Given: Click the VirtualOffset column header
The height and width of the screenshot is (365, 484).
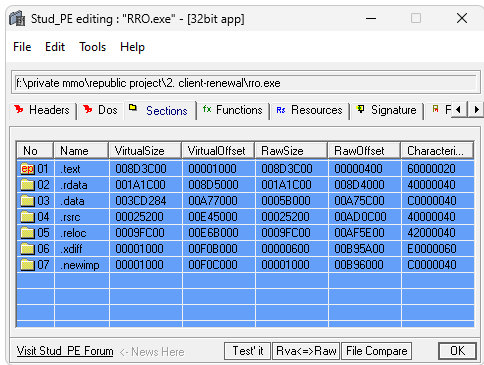Looking at the screenshot, I should 218,151.
